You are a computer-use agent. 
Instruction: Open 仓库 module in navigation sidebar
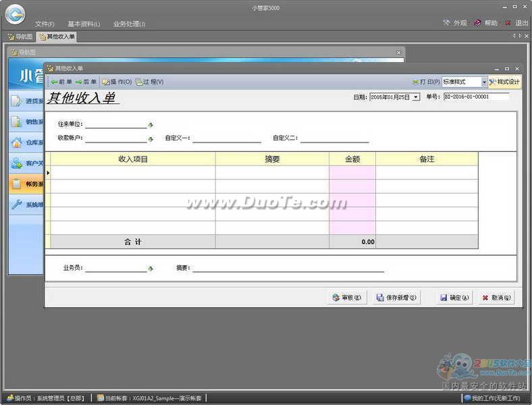[26, 142]
